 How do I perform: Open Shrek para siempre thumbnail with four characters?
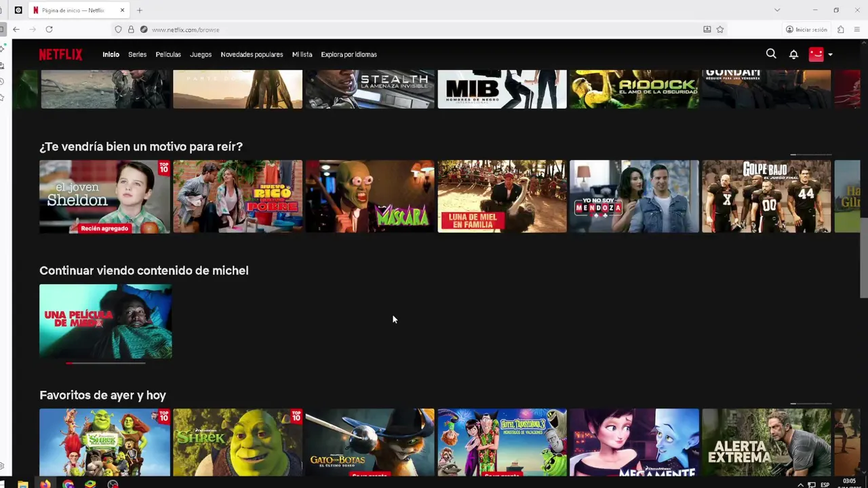pyautogui.click(x=104, y=442)
